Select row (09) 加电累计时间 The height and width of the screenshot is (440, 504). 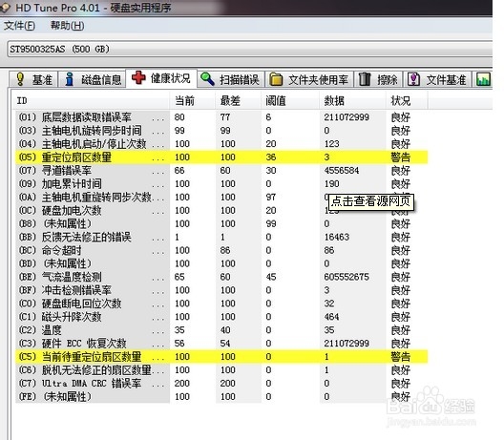click(221, 184)
